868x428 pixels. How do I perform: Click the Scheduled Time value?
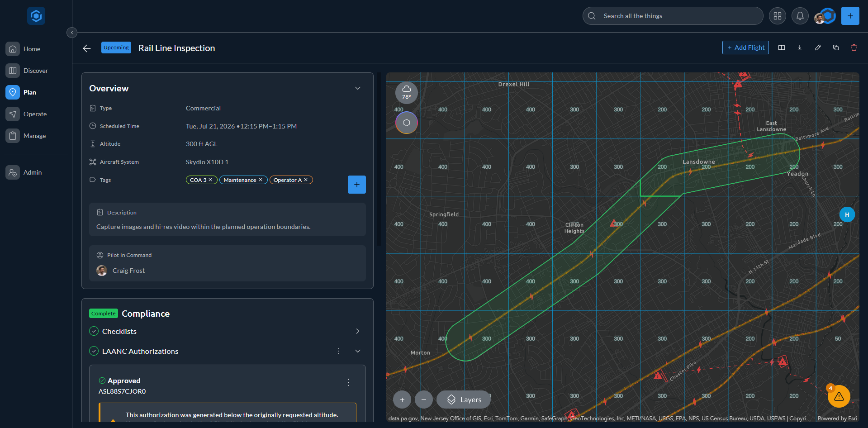241,126
